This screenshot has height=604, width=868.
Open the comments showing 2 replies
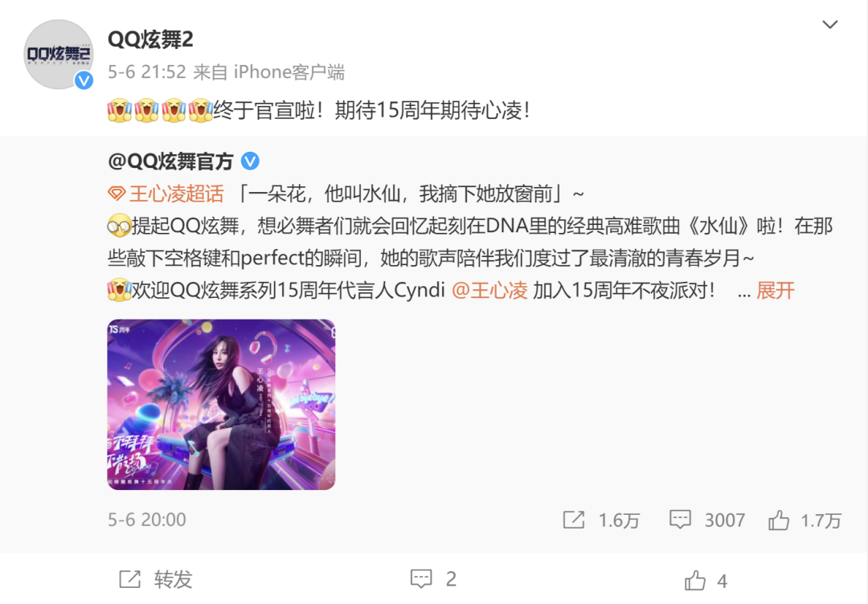click(x=433, y=579)
